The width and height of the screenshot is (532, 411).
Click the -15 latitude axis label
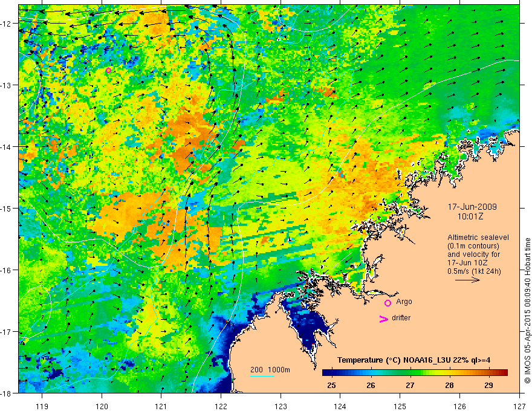click(x=6, y=209)
